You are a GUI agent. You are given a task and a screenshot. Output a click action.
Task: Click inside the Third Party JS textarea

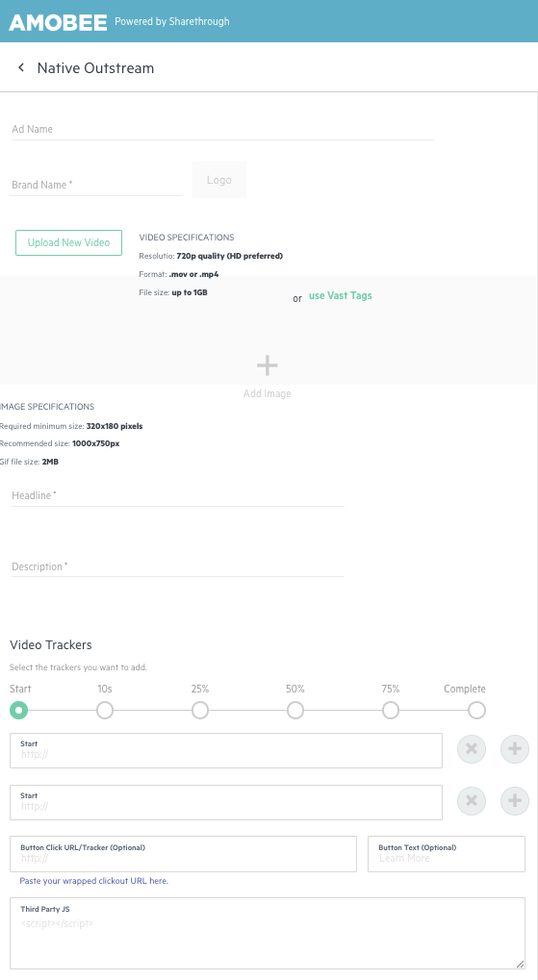point(268,934)
